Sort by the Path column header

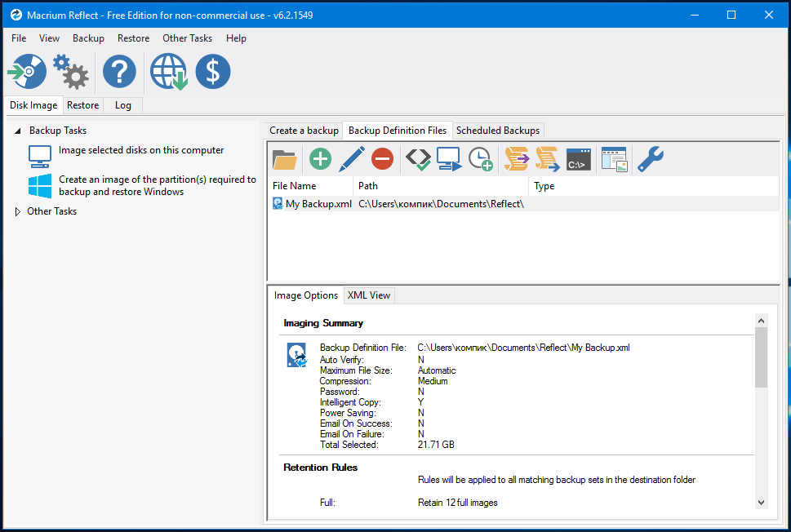(x=441, y=186)
